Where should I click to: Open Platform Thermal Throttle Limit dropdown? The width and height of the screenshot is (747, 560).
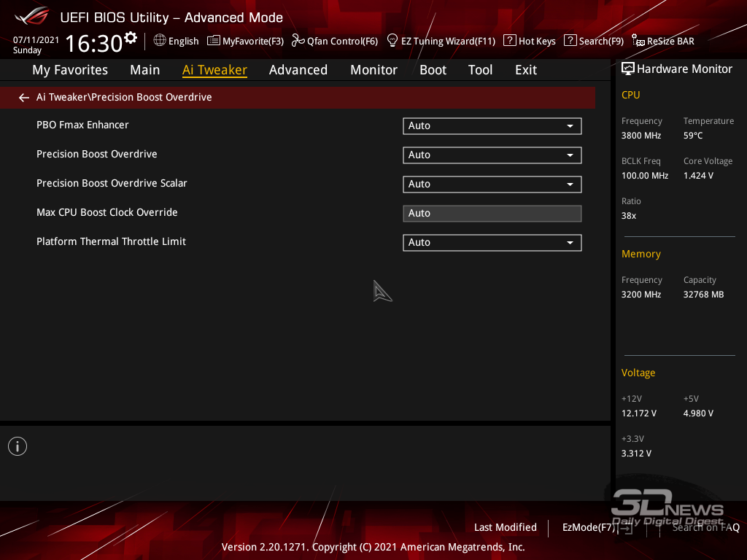[x=492, y=242]
